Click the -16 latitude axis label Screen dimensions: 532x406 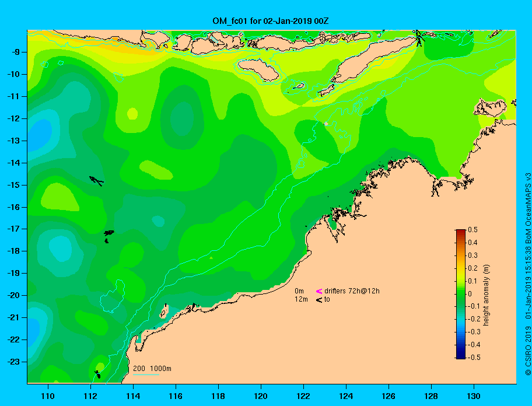pyautogui.click(x=13, y=207)
